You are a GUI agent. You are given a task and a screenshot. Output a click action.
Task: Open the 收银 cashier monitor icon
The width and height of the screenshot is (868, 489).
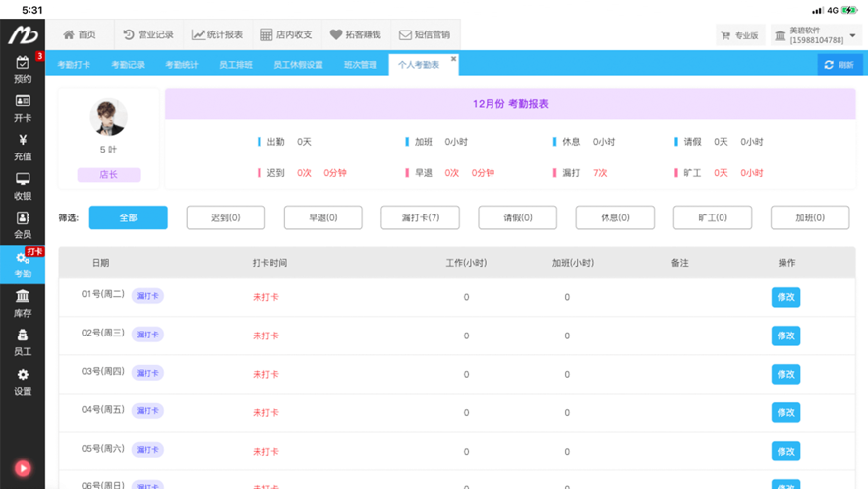(23, 187)
